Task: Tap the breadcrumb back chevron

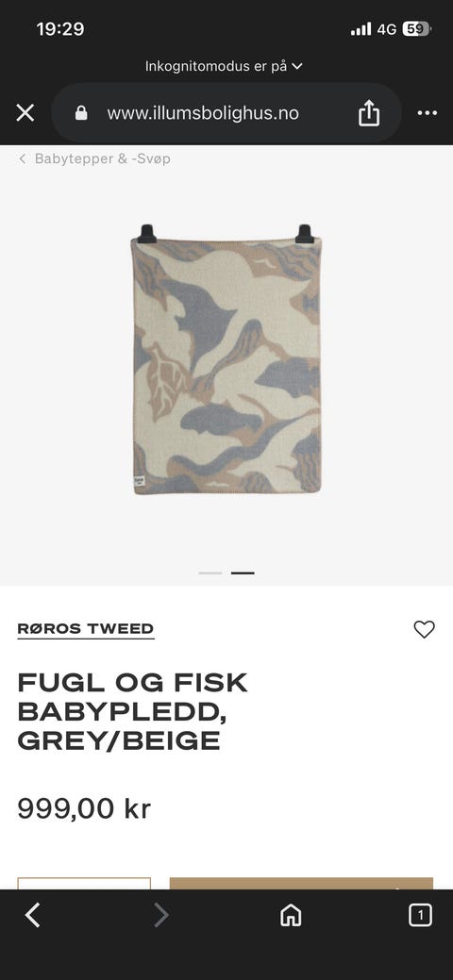Action: click(23, 158)
